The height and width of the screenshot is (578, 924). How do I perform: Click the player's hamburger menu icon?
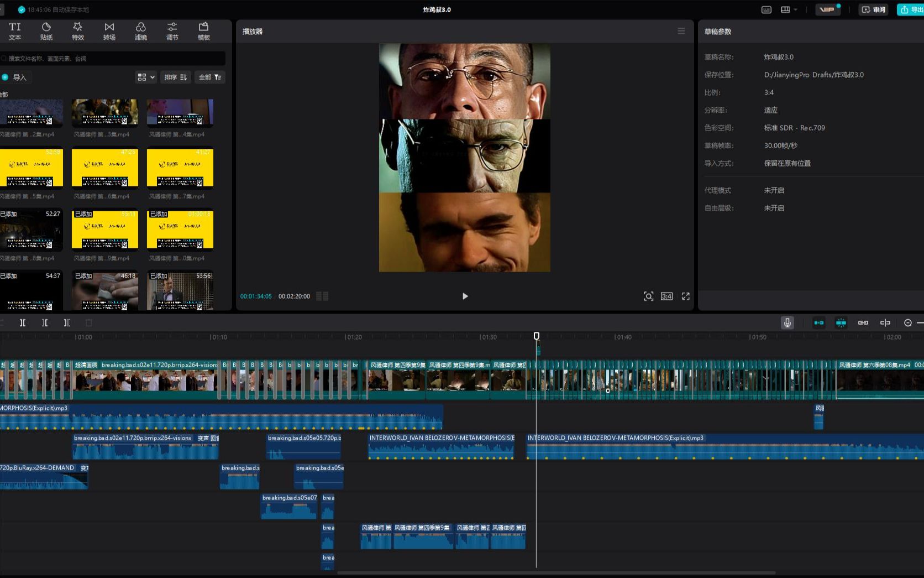tap(681, 32)
